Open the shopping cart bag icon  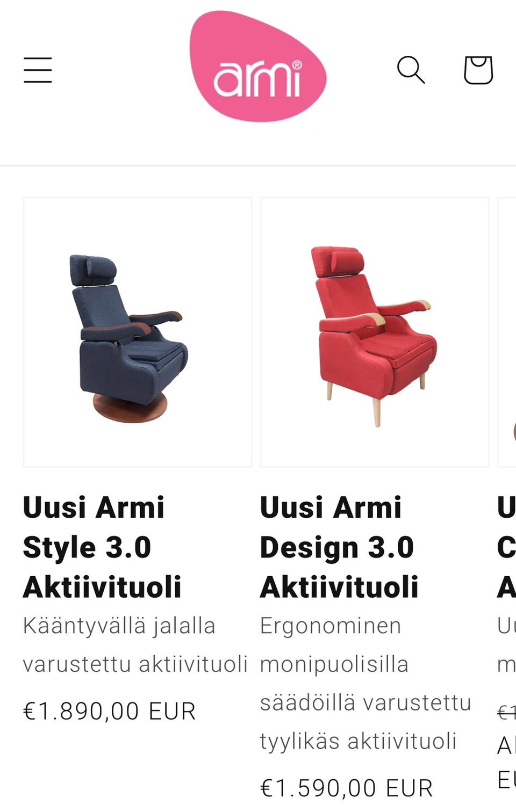[x=478, y=70]
